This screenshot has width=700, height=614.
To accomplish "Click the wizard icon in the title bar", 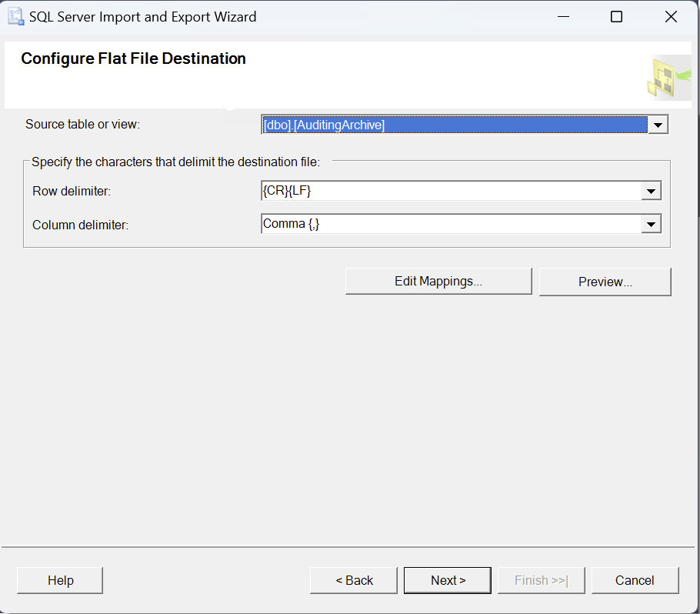I will tap(15, 16).
